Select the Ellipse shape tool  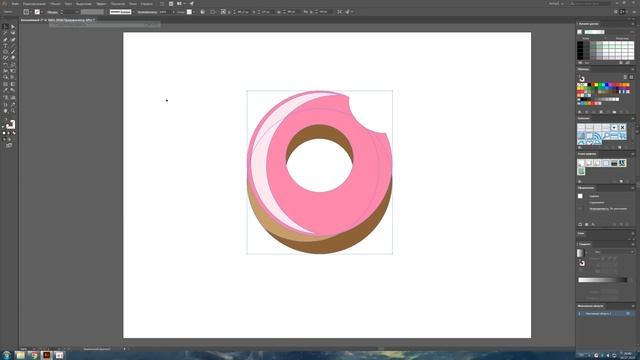(5, 52)
